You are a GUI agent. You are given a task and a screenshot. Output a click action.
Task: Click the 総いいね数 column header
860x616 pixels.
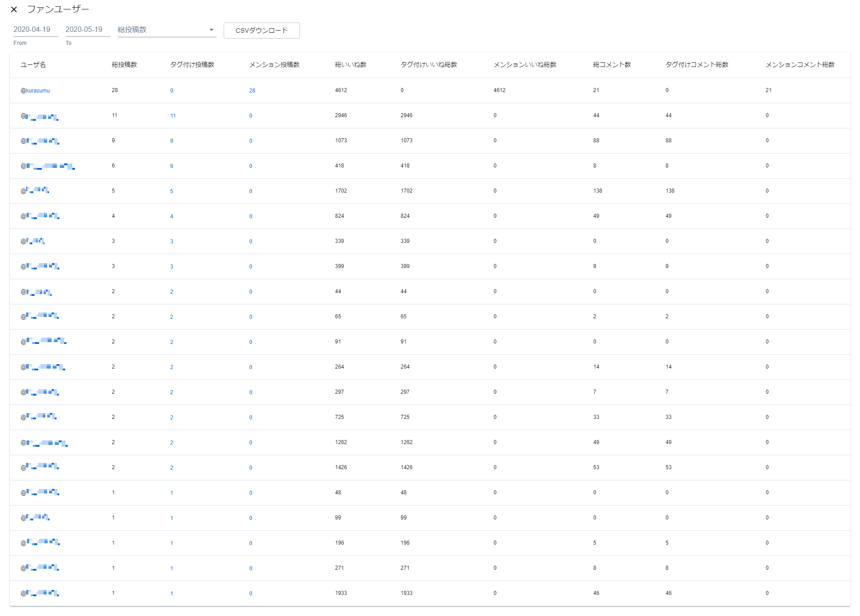(350, 65)
